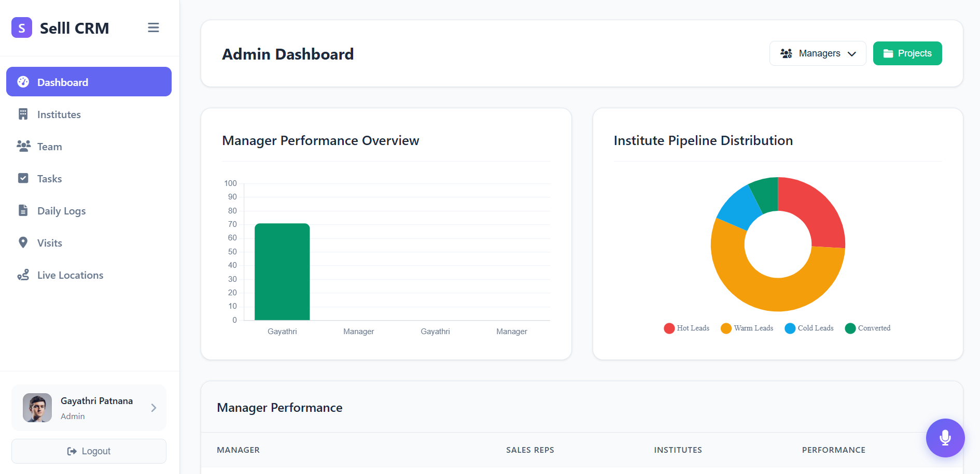Click the Performance column header
The image size is (980, 474).
(833, 450)
